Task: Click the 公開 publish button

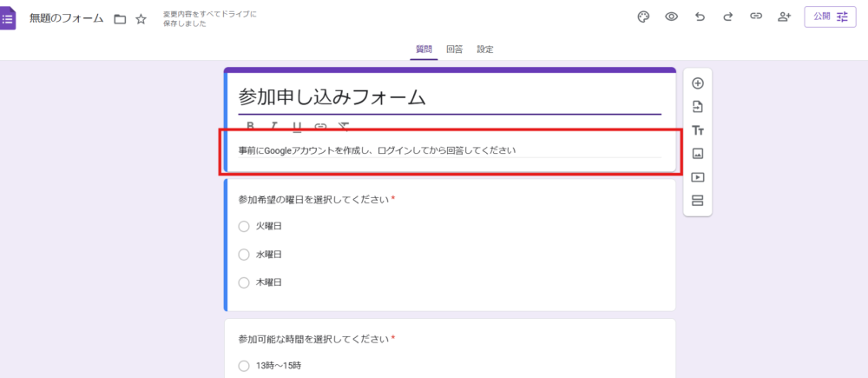Action: 830,17
